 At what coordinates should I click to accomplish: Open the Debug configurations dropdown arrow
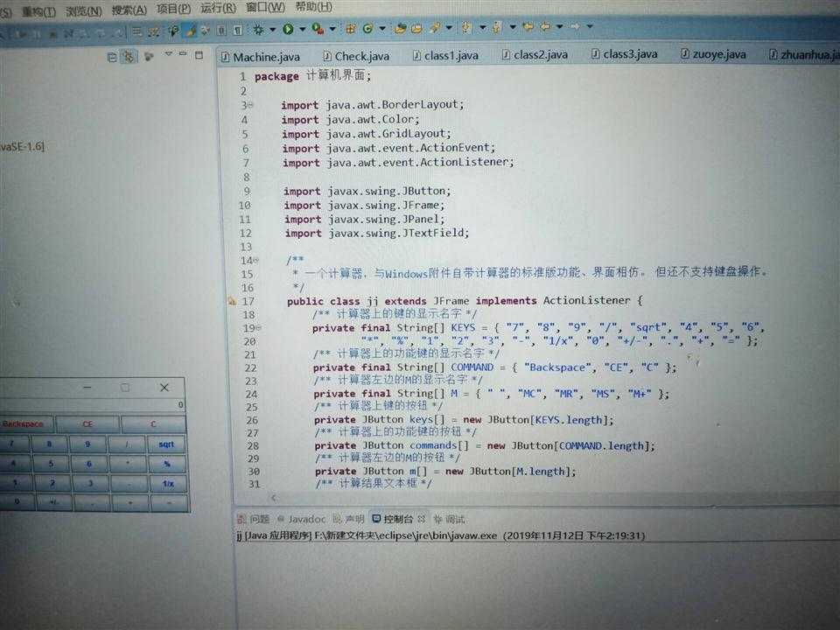coord(273,29)
